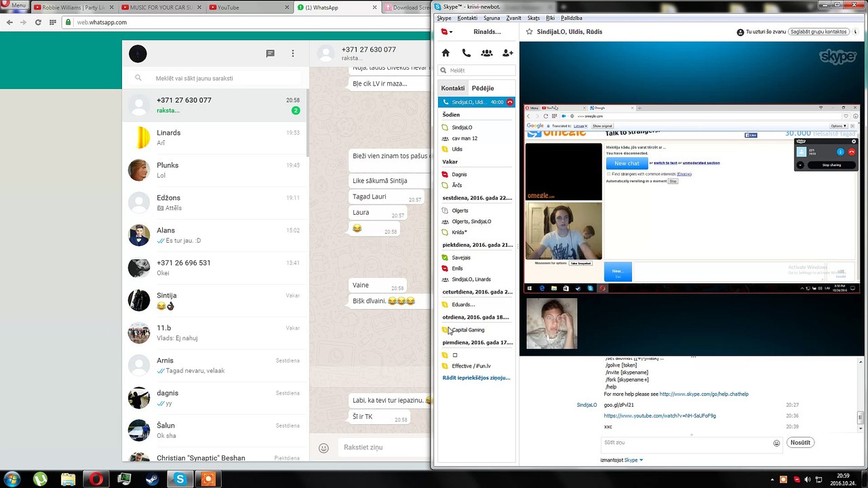This screenshot has height=488, width=868.
Task: Add a new Skype contact
Action: tap(507, 53)
